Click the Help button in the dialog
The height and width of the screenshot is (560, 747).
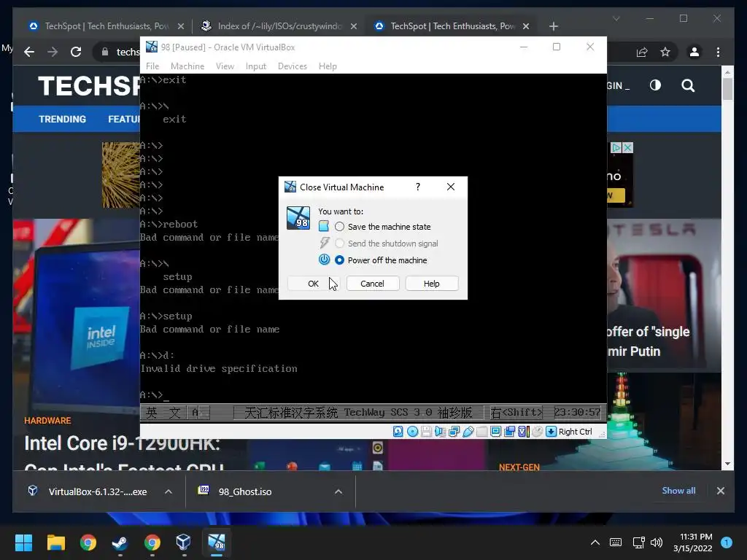[x=432, y=284]
